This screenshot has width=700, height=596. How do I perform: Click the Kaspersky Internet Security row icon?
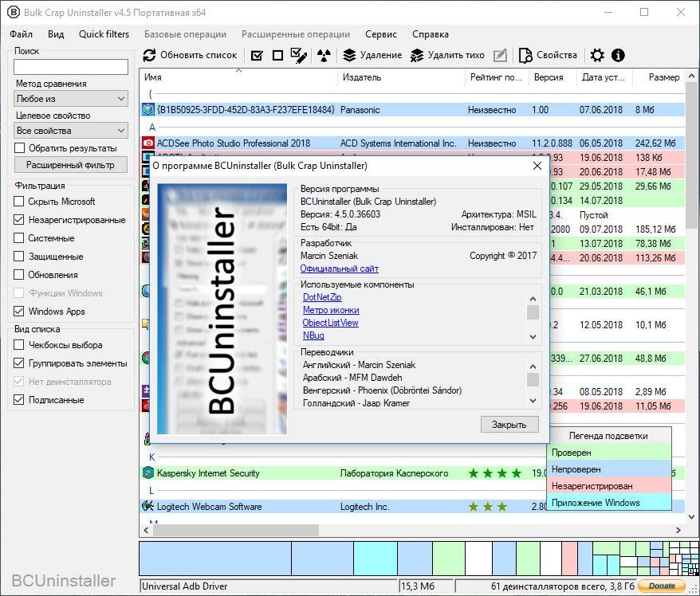(x=147, y=472)
